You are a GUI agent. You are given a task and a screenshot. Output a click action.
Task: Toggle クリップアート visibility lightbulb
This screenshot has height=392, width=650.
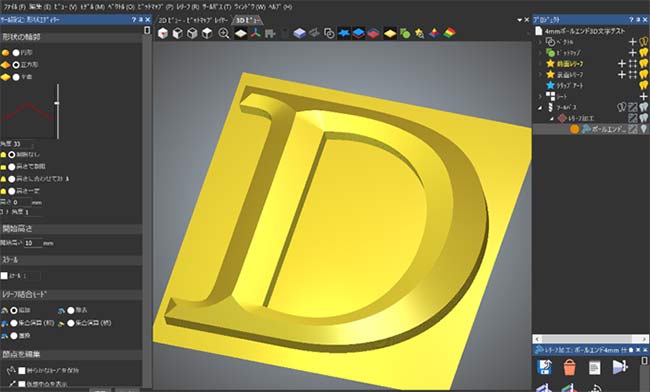pos(643,85)
